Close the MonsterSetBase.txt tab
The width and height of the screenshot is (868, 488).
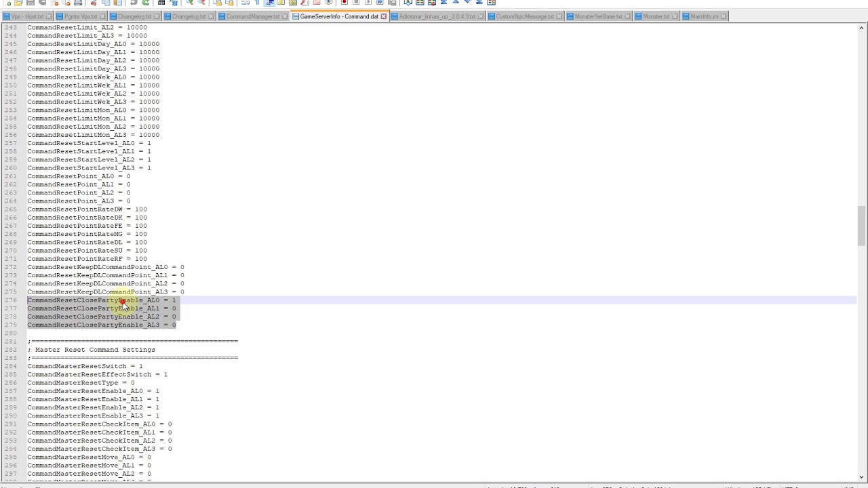(627, 16)
